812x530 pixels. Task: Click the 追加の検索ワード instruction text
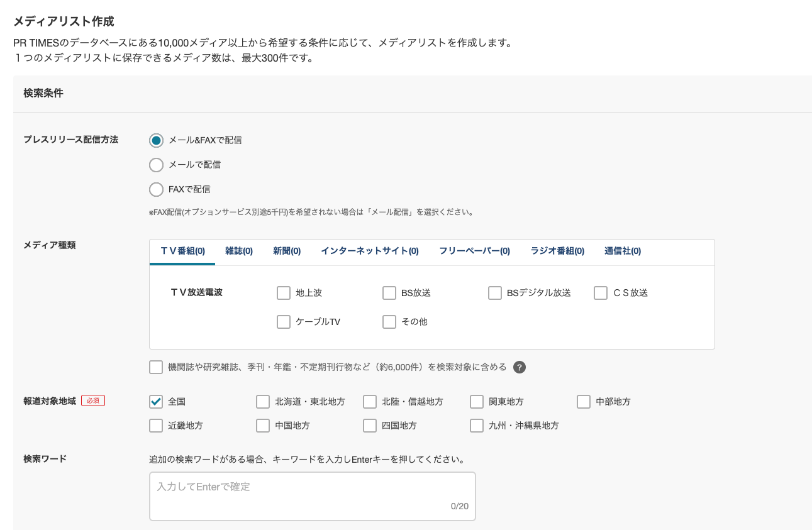[307, 459]
